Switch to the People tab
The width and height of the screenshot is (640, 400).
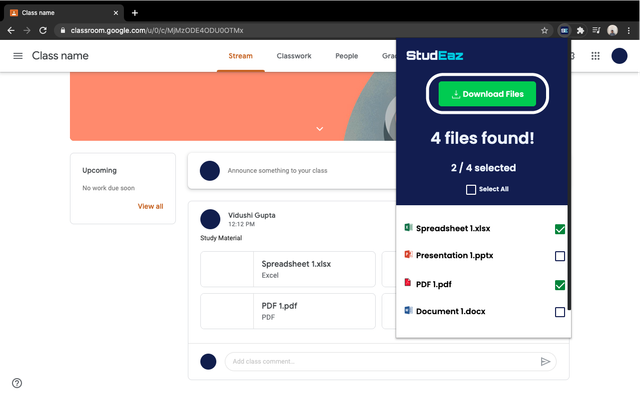pyautogui.click(x=347, y=56)
